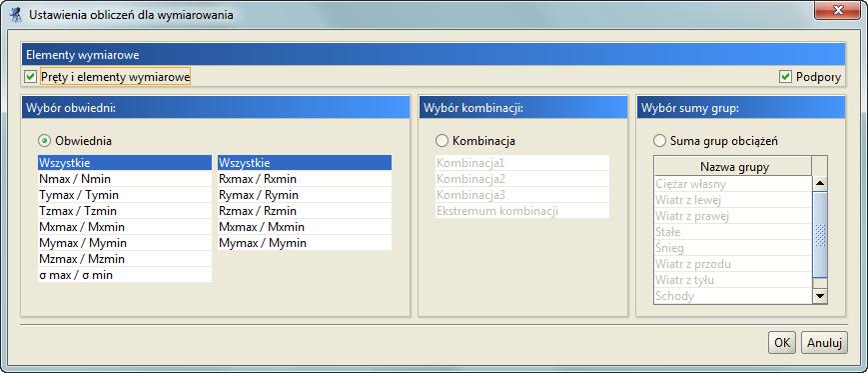
Task: Select Rxmax / Rxmin reaction row
Action: [305, 179]
